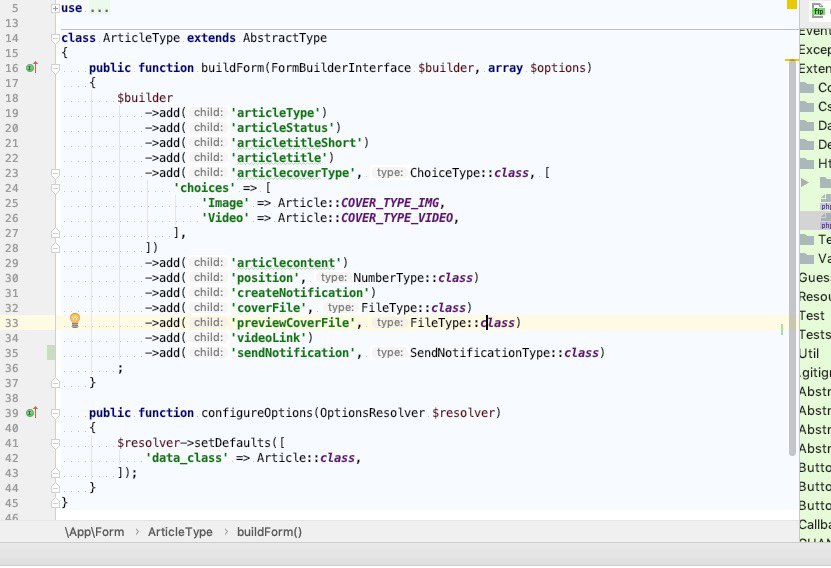Select 'Test' in the side panel
The image size is (831, 568).
811,316
